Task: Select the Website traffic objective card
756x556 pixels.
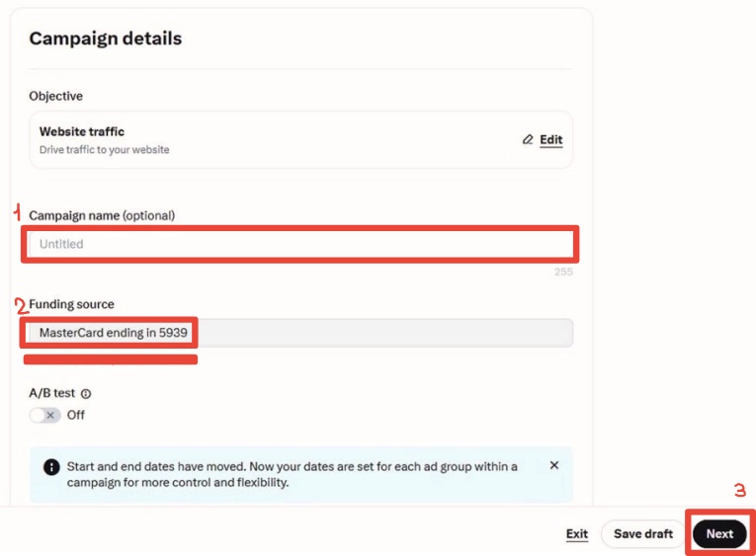Action: tap(300, 140)
